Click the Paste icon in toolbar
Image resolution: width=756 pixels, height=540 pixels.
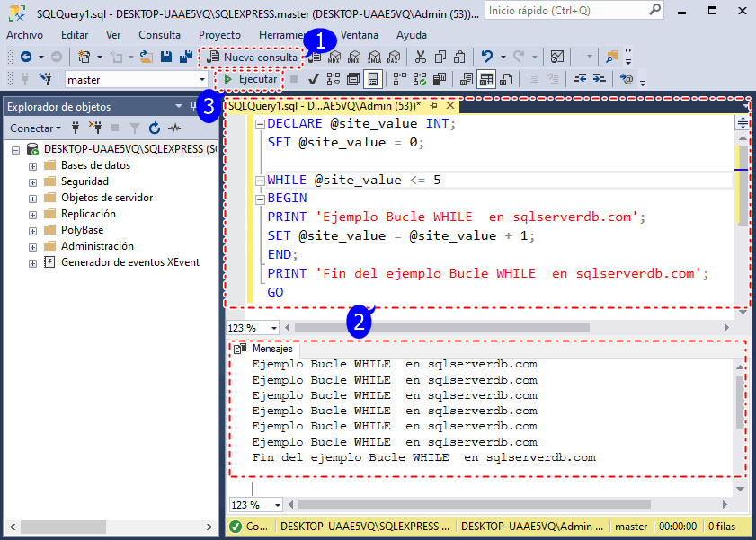tap(459, 57)
